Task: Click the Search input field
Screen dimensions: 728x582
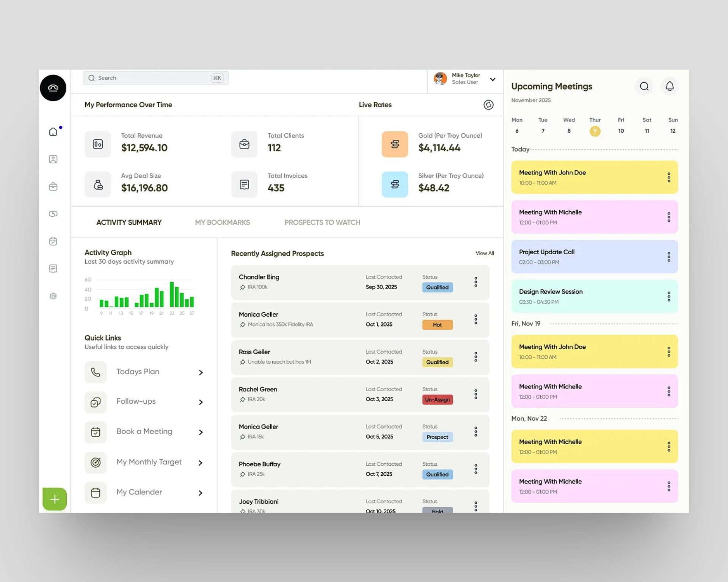Action: coord(155,78)
